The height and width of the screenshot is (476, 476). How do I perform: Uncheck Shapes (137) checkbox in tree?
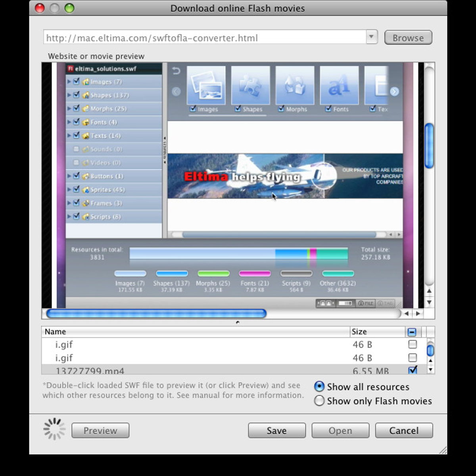click(77, 95)
